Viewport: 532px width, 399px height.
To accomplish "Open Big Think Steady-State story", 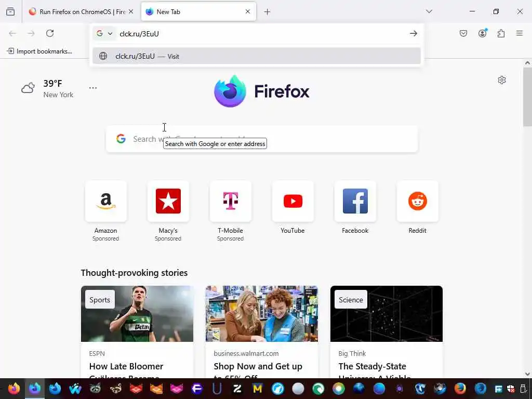I will click(x=375, y=370).
